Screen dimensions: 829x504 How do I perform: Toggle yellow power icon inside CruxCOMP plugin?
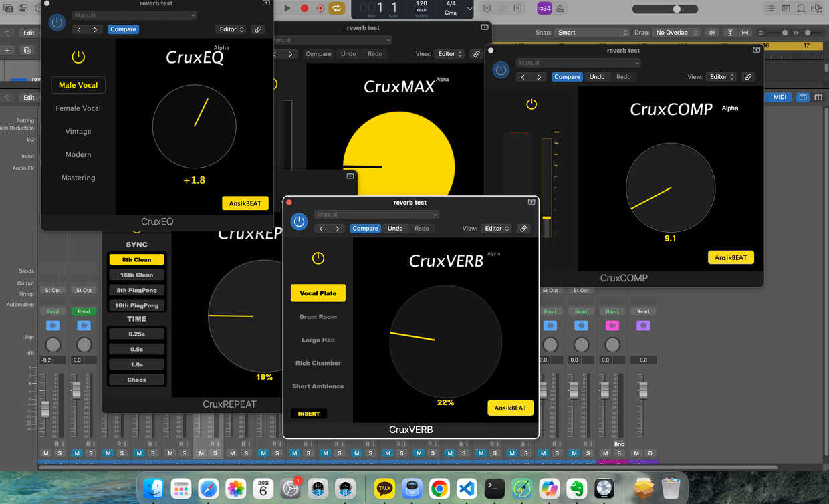coord(531,104)
